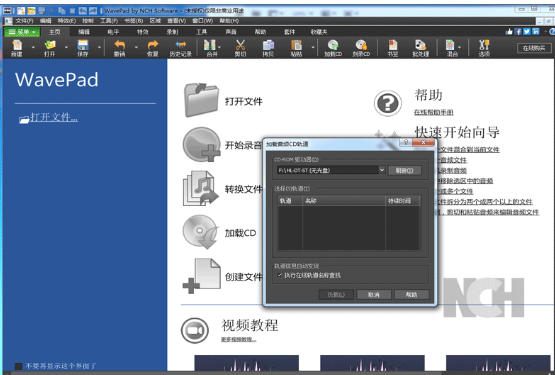Screen dimensions: 555x375
Task: Open the 查看(V) menu
Action: point(177,21)
